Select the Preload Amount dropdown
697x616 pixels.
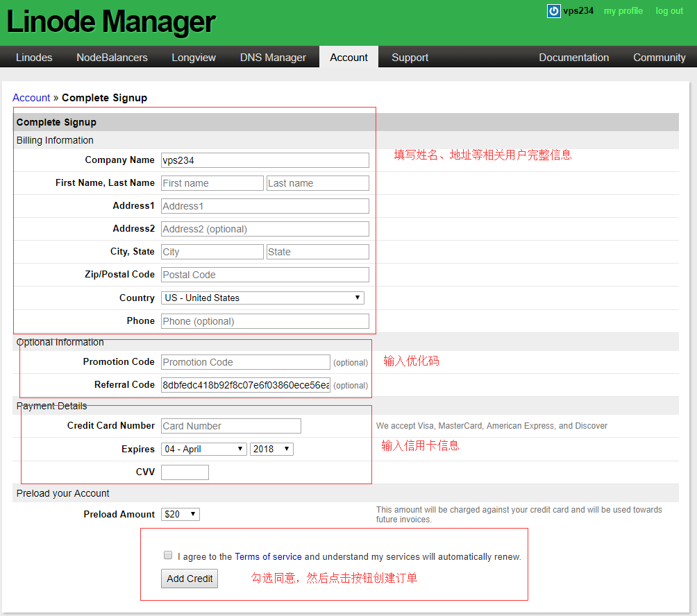[x=180, y=514]
